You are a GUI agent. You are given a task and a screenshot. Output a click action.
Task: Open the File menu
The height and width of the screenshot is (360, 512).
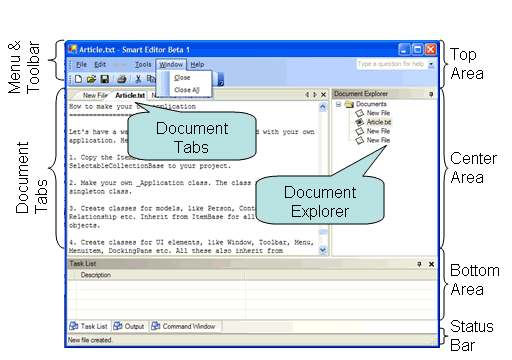(x=81, y=65)
